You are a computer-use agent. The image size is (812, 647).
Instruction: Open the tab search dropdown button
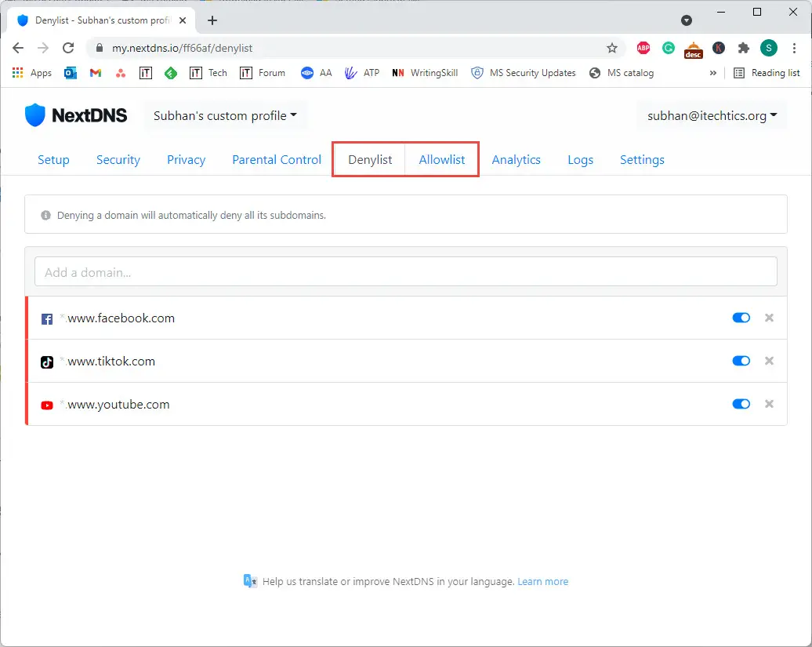pyautogui.click(x=687, y=20)
